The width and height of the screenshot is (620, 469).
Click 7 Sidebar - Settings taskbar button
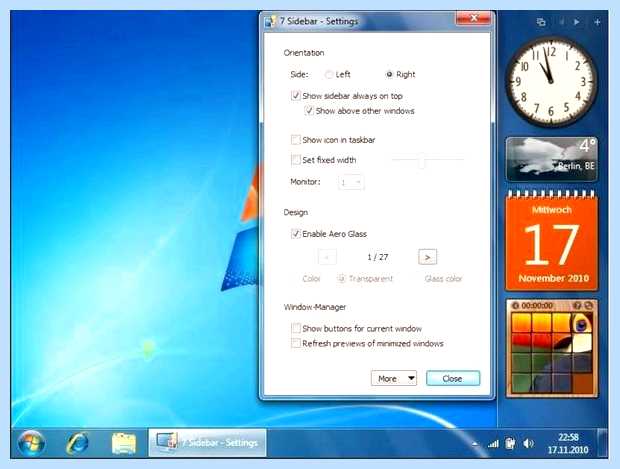coord(207,443)
